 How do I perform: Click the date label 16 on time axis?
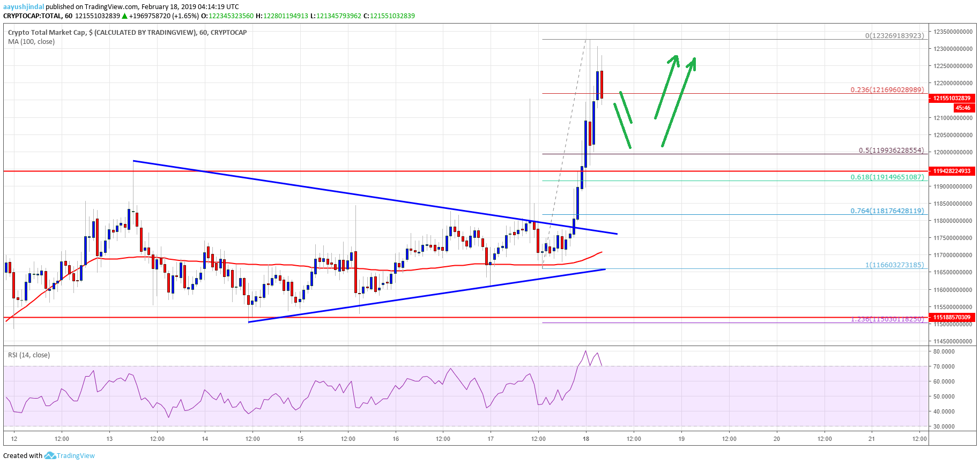(x=396, y=439)
